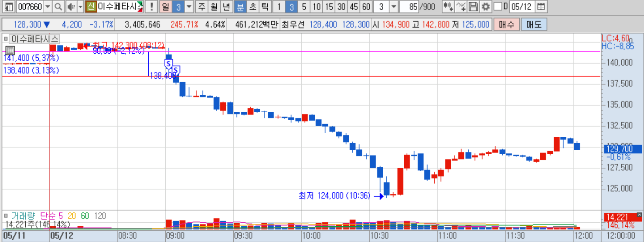The image size is (644, 242).
Task: Click the 매수 buy button
Action: pyautogui.click(x=506, y=24)
